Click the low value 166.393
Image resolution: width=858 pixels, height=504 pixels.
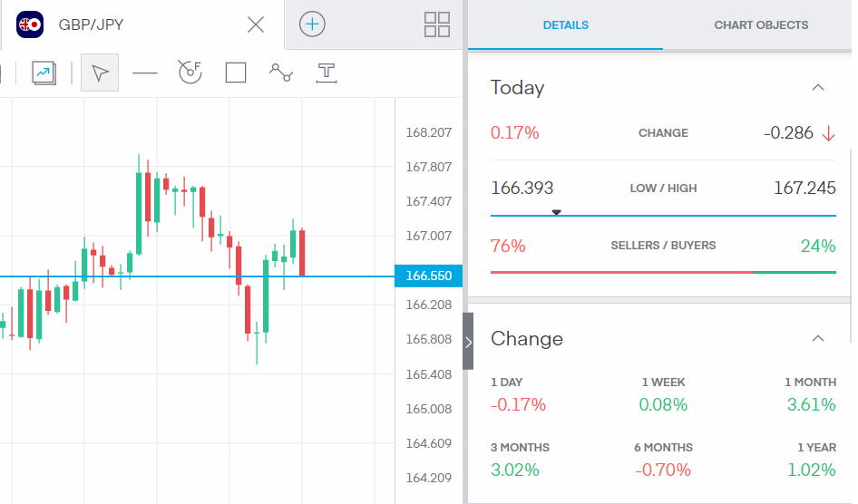tap(522, 188)
